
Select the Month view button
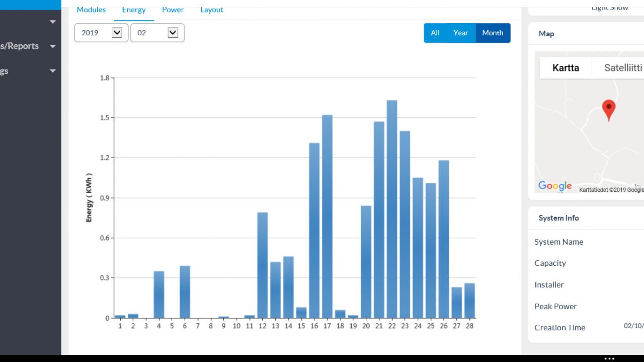493,33
